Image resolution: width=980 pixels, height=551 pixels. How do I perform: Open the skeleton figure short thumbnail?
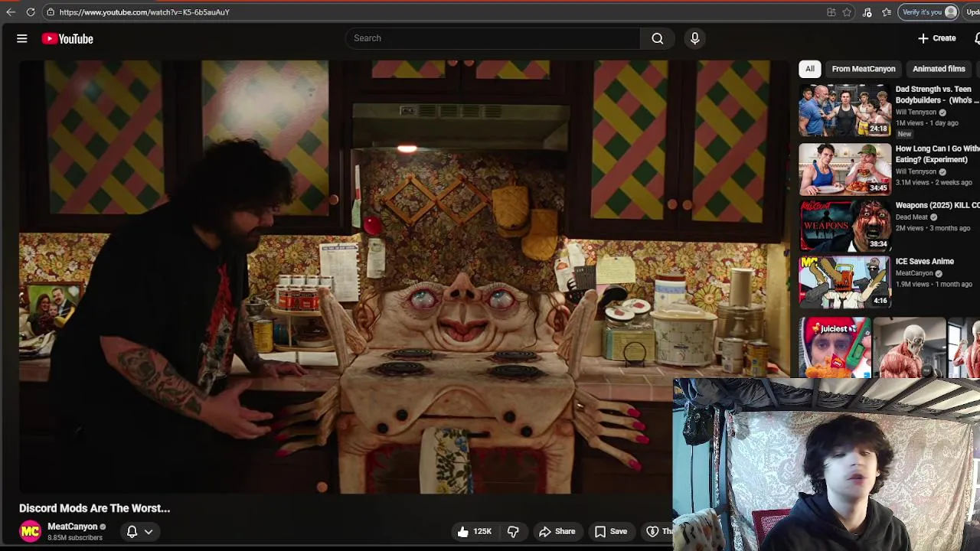click(x=910, y=347)
